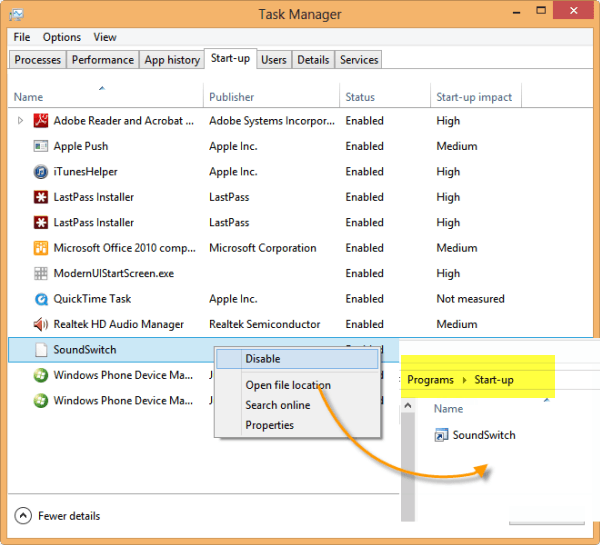Click the Not measured impact value
The image size is (600, 545).
tap(470, 299)
